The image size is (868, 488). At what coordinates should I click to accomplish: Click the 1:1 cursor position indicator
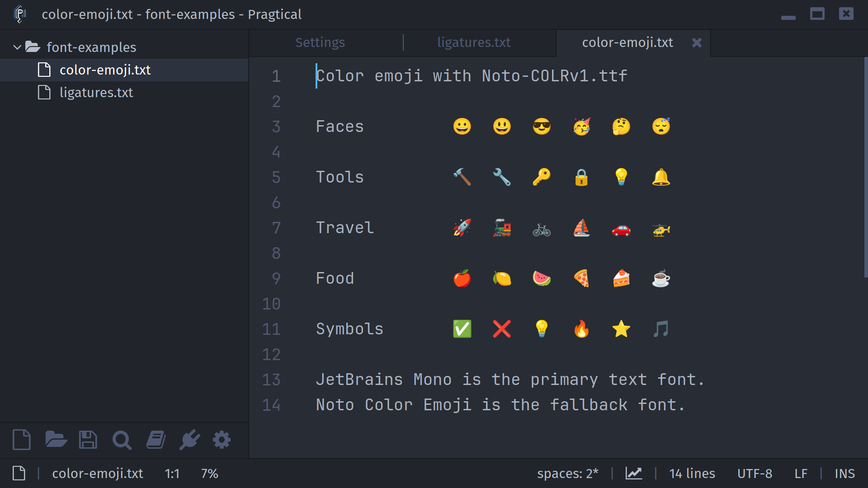pyautogui.click(x=172, y=473)
